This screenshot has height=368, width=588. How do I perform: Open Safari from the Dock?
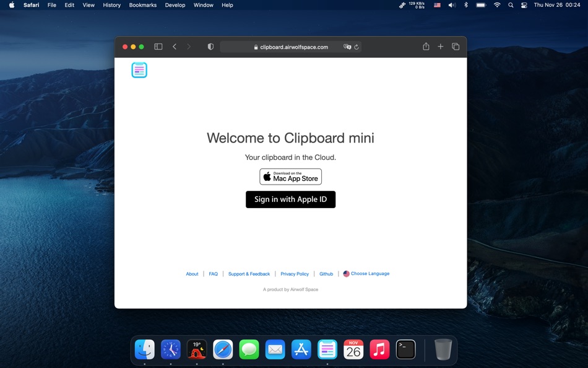tap(223, 349)
